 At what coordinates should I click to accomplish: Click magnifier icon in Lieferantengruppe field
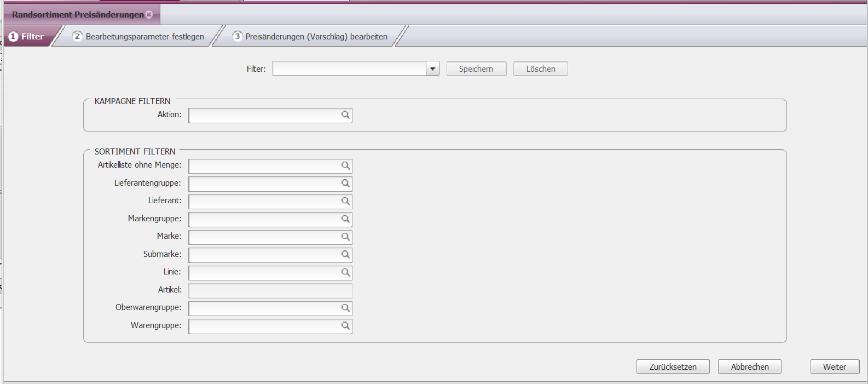pyautogui.click(x=345, y=184)
